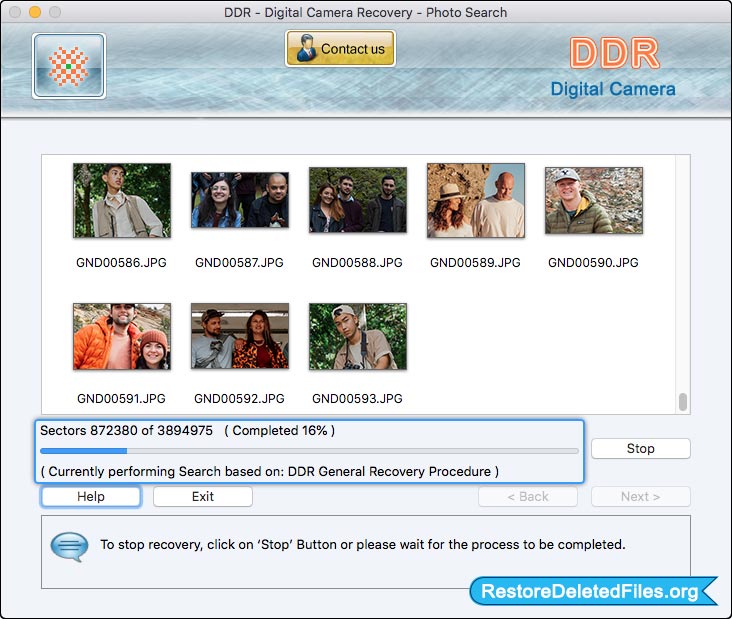Screen dimensions: 732x619
Task: Open the Help button
Action: pyautogui.click(x=91, y=496)
